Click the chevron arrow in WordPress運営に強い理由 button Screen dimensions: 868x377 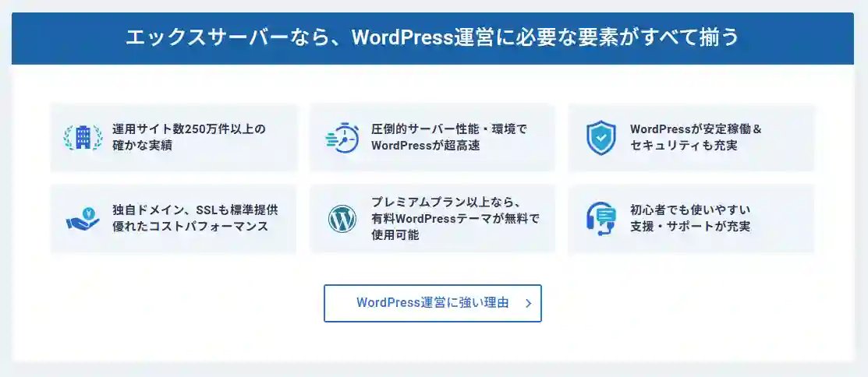(528, 303)
